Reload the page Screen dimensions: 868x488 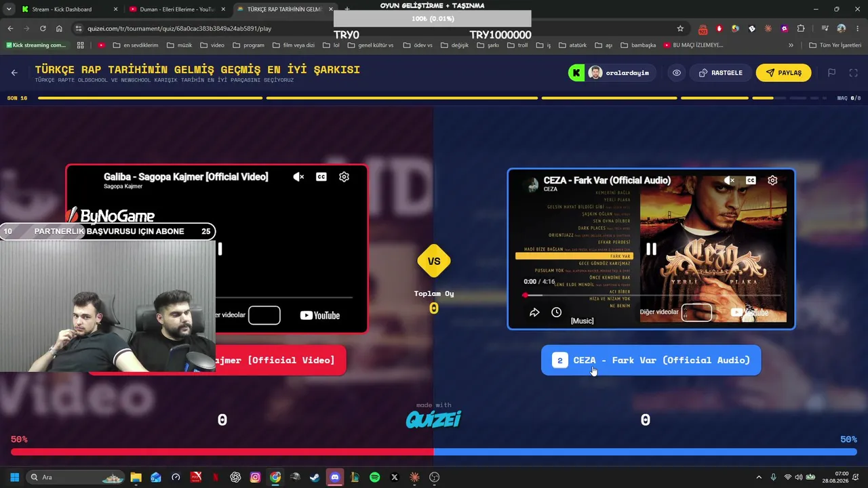pyautogui.click(x=43, y=28)
